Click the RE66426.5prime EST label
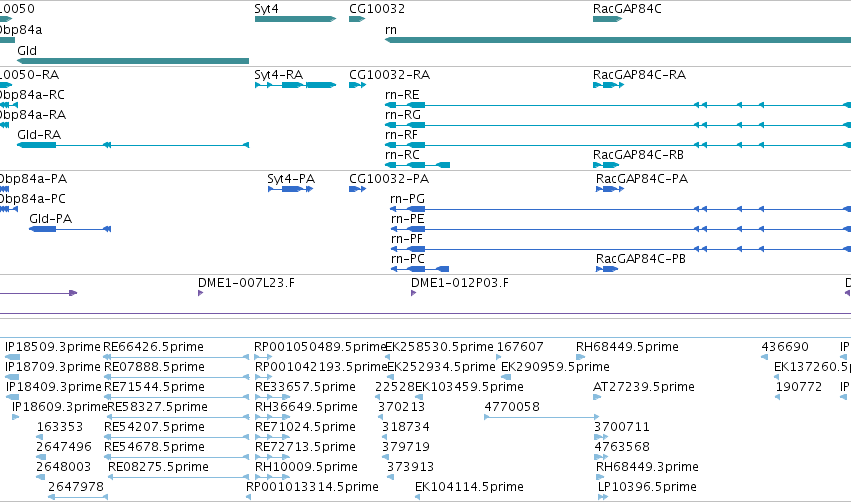 click(154, 347)
